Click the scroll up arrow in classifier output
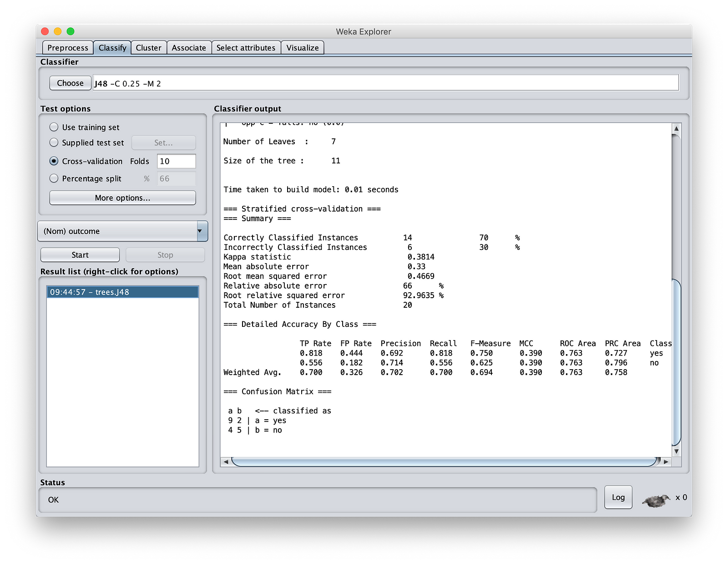Screen dimensions: 728x564 coord(676,129)
